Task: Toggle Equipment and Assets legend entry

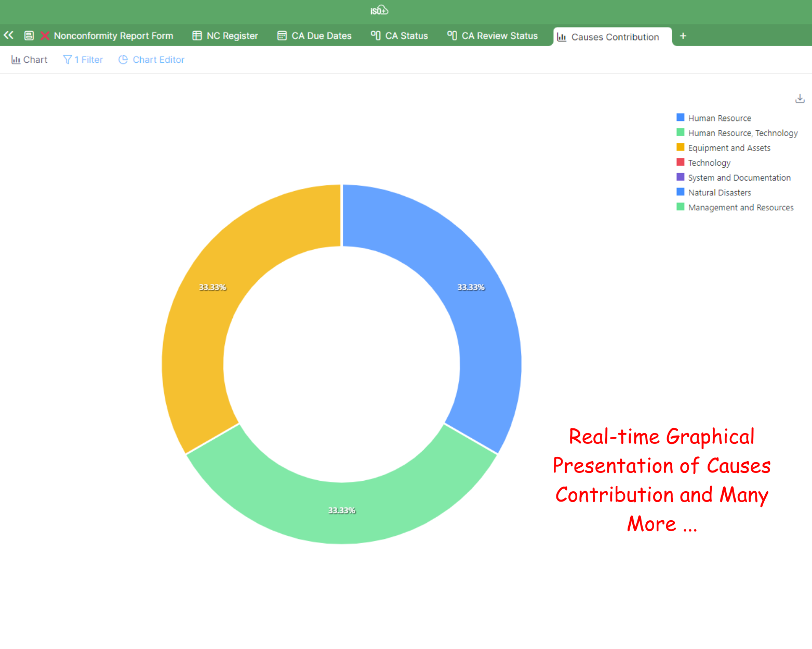Action: 729,148
